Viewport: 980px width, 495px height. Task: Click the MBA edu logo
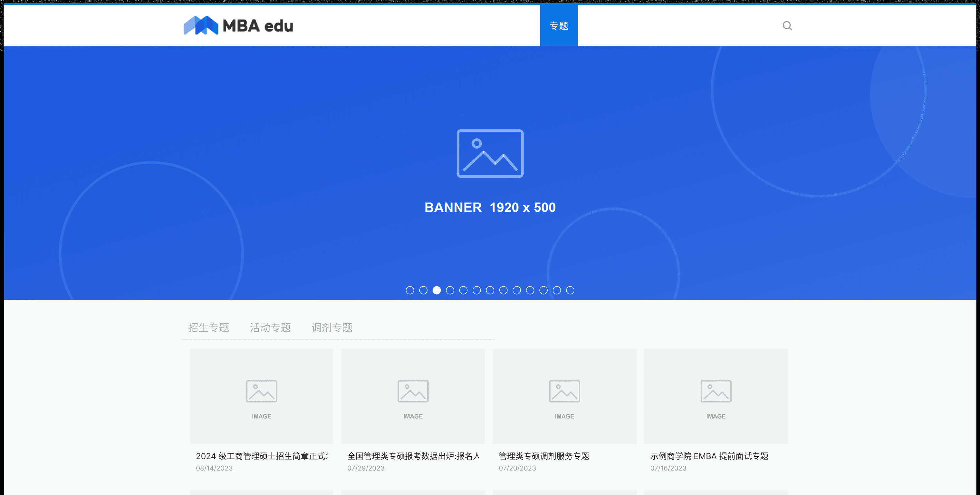point(238,25)
